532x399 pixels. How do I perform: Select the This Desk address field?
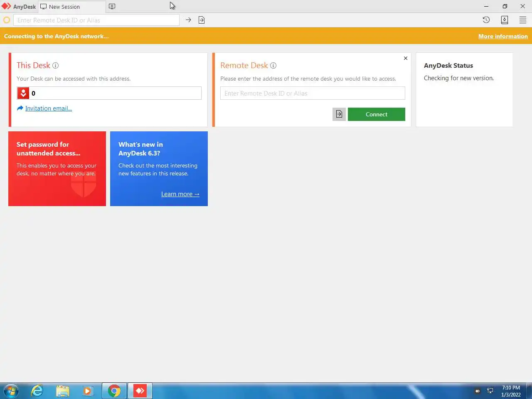[109, 93]
